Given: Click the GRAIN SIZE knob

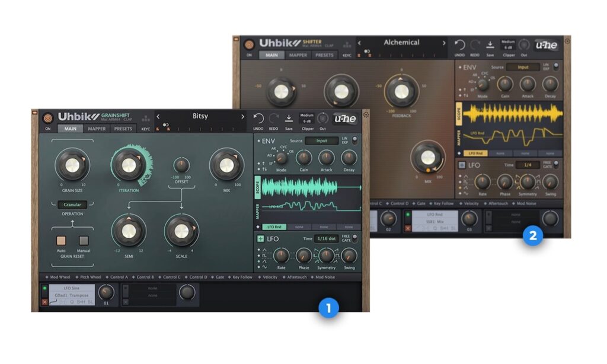Looking at the screenshot, I should coord(72,164).
